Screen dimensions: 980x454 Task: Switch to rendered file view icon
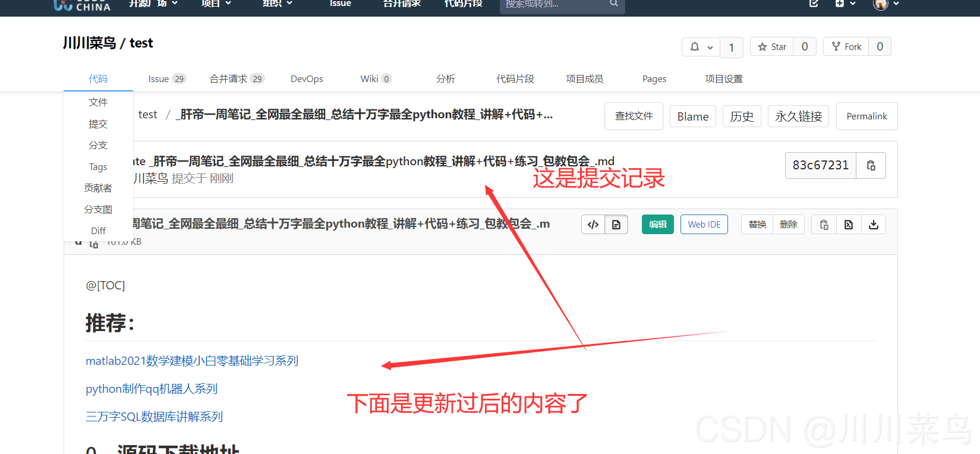tap(616, 225)
